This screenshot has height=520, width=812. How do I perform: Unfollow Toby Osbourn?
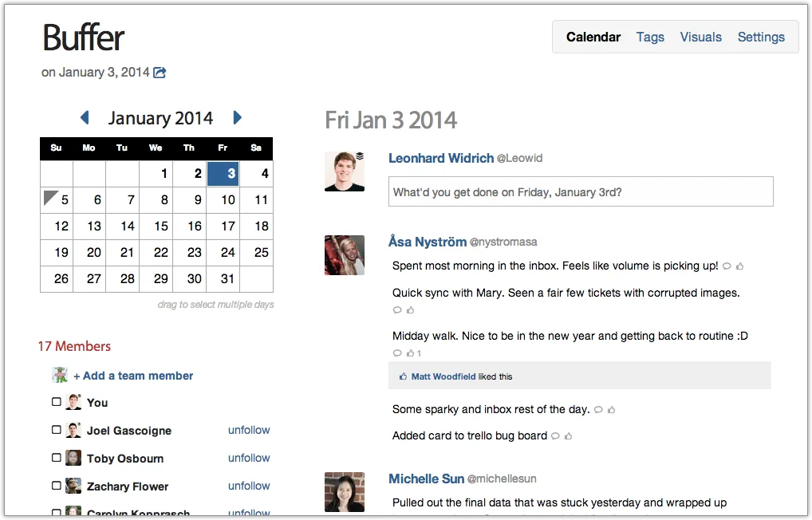249,458
